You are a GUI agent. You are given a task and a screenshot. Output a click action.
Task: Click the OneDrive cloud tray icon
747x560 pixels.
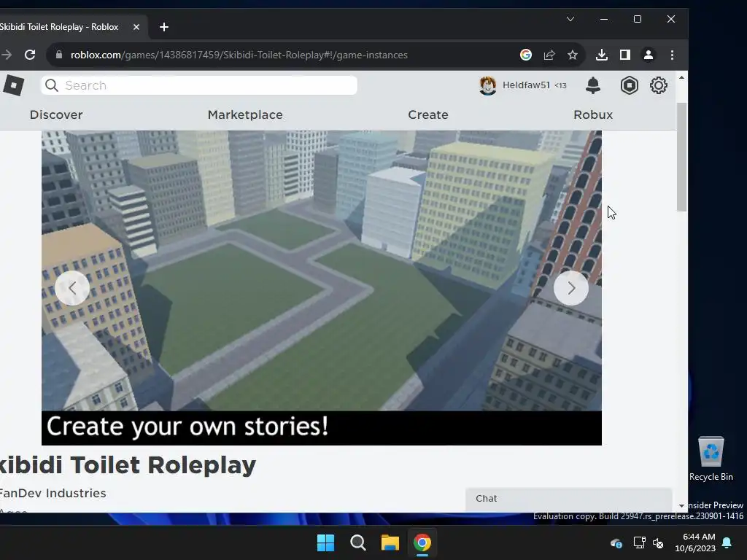point(616,542)
